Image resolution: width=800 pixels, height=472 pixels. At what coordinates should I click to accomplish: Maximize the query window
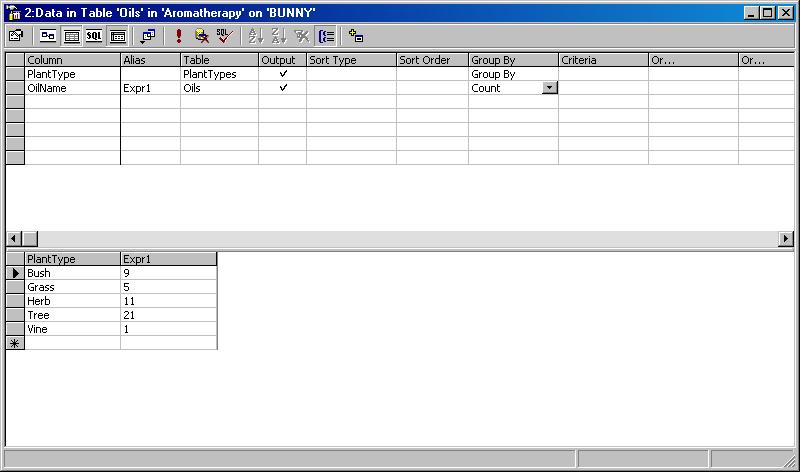click(768, 13)
